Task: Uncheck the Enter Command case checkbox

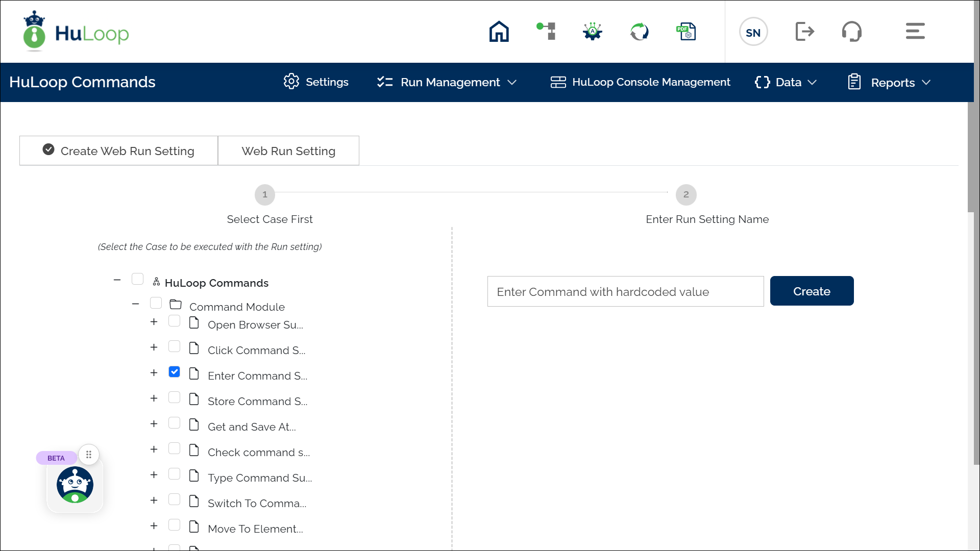Action: (174, 372)
